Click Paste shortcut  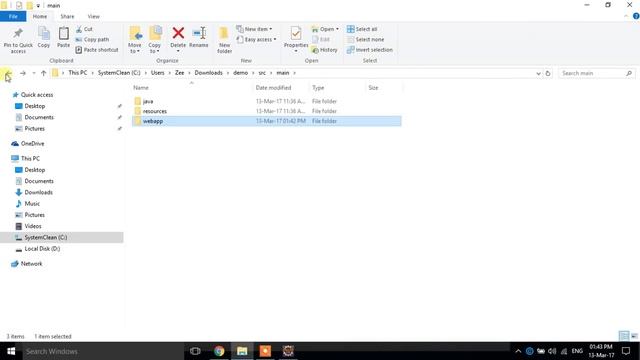coord(97,50)
